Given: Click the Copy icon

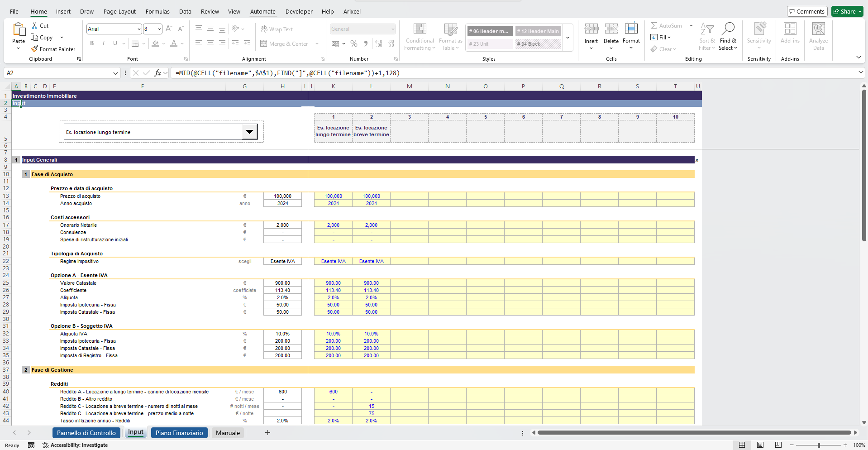Looking at the screenshot, I should pyautogui.click(x=34, y=37).
